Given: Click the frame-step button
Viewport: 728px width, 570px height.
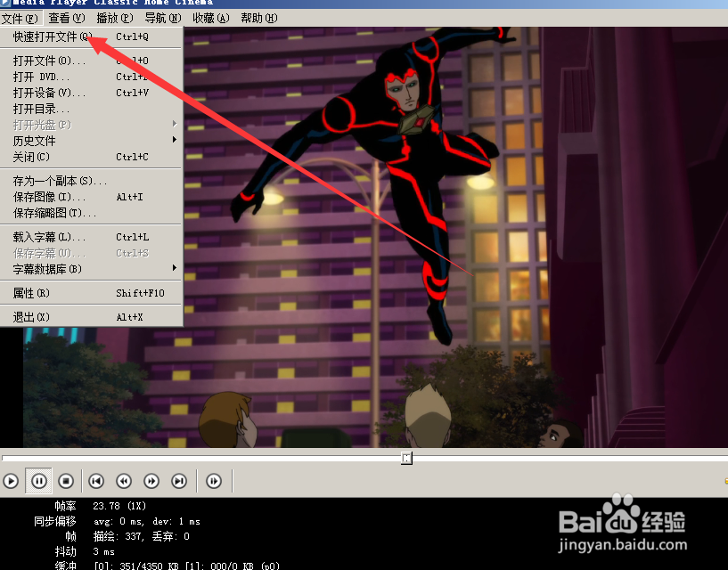Looking at the screenshot, I should pos(214,481).
